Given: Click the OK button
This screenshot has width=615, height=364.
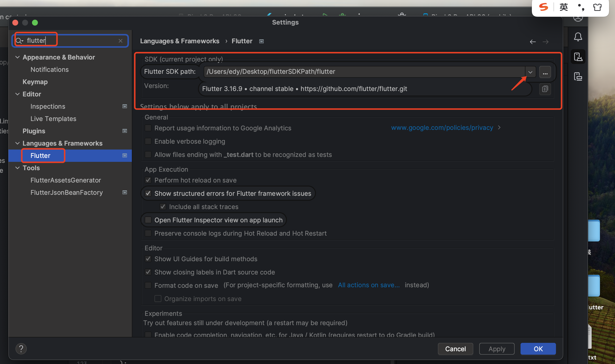Looking at the screenshot, I should click(538, 349).
